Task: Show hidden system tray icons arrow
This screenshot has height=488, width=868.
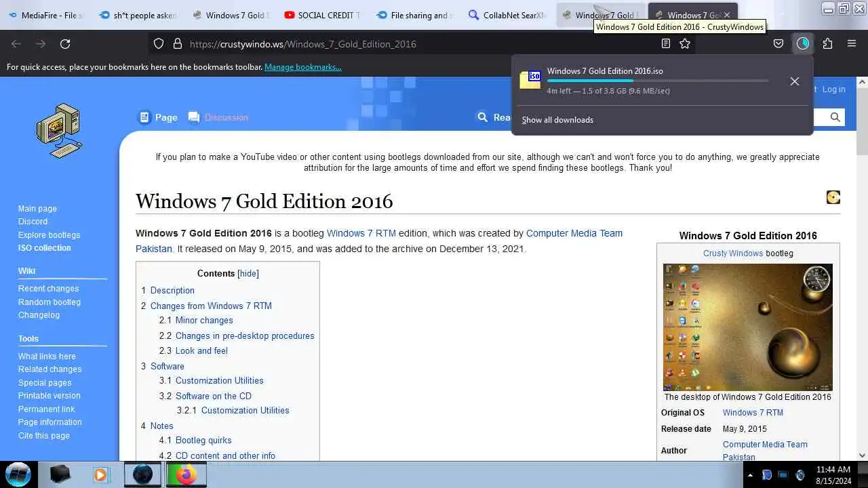Action: pyautogui.click(x=750, y=475)
